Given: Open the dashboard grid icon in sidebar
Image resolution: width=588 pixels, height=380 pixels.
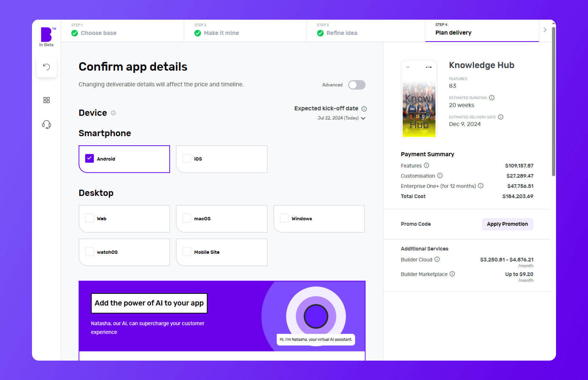Looking at the screenshot, I should coord(47,100).
